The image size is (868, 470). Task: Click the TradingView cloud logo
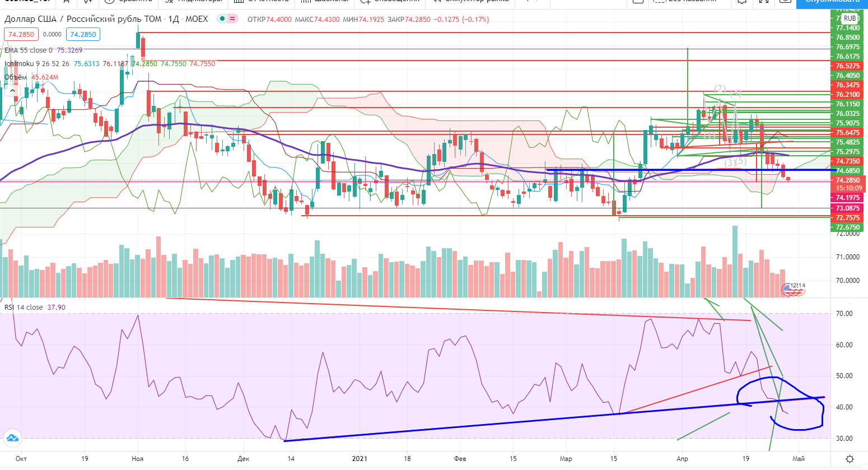[12, 438]
